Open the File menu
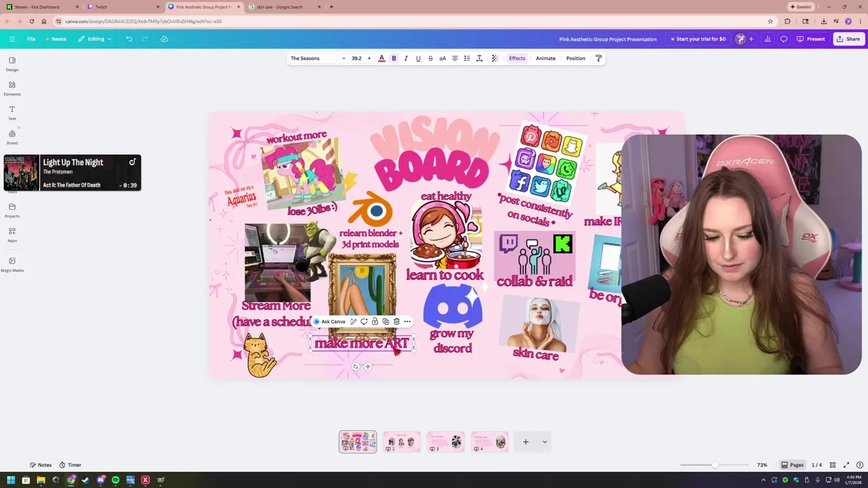Screen dimensions: 868x488 point(31,39)
